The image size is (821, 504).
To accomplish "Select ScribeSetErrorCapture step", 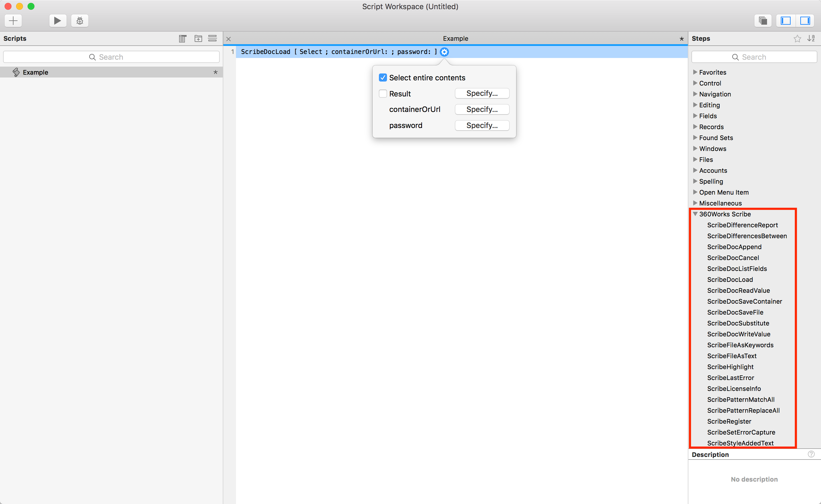I will pyautogui.click(x=741, y=432).
